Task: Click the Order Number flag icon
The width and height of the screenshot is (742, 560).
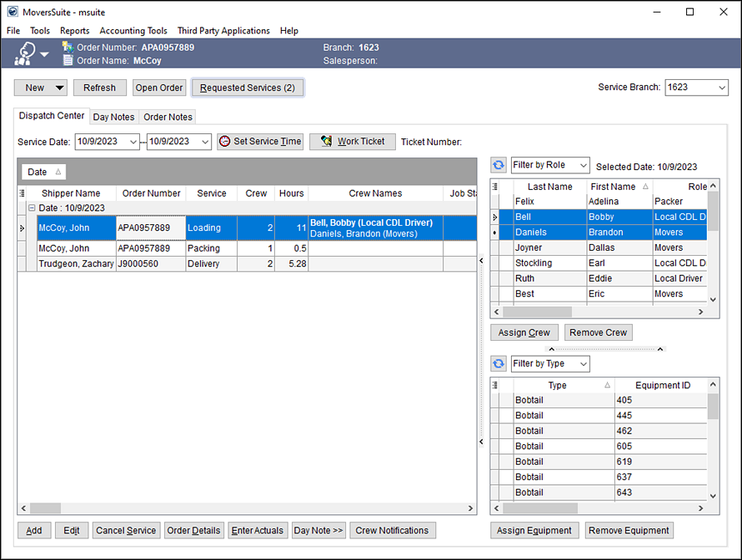Action: (x=68, y=47)
